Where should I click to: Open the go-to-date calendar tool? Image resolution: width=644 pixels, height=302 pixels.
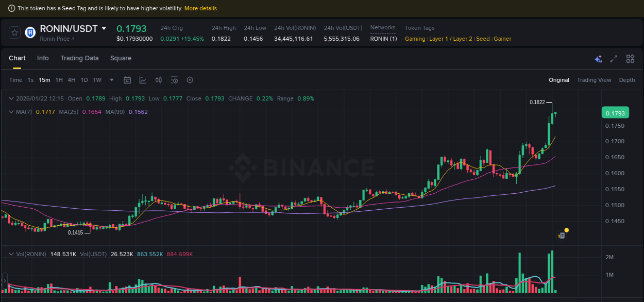[x=127, y=80]
